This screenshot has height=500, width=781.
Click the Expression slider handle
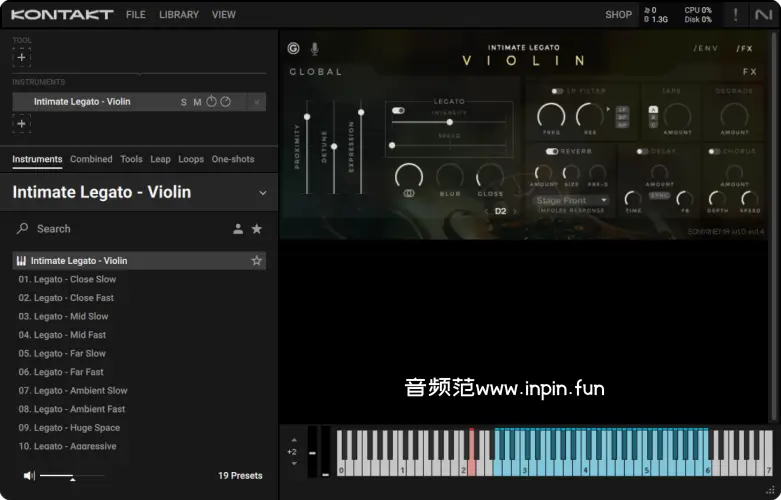click(361, 113)
